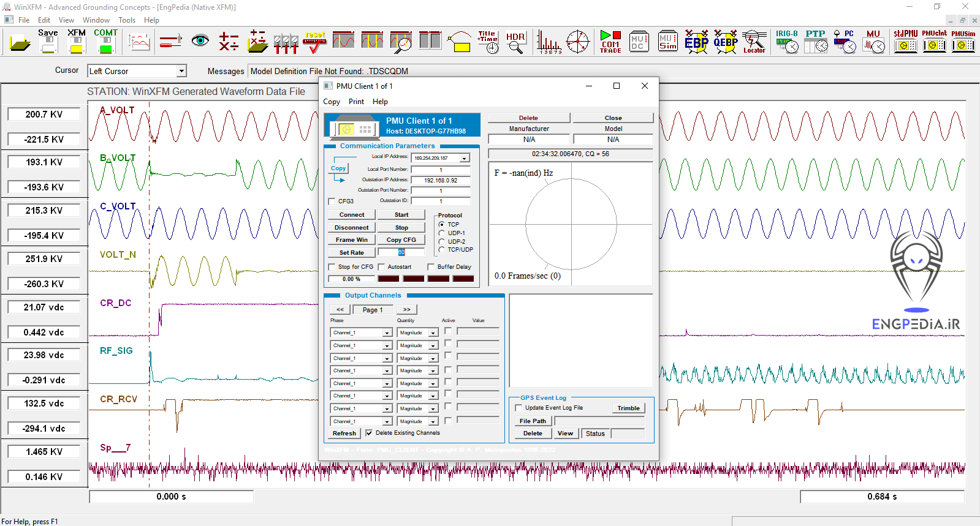Select the UDP-1 protocol radio button
This screenshot has height=526, width=980.
[x=442, y=233]
